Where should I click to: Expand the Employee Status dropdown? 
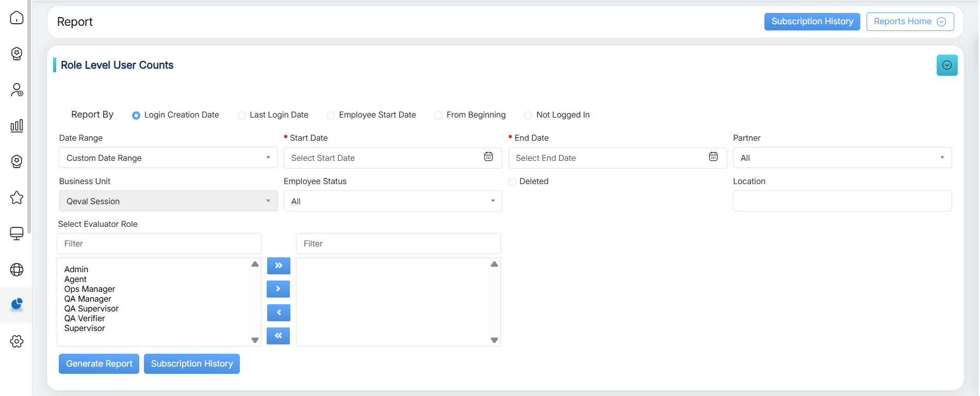pyautogui.click(x=393, y=201)
